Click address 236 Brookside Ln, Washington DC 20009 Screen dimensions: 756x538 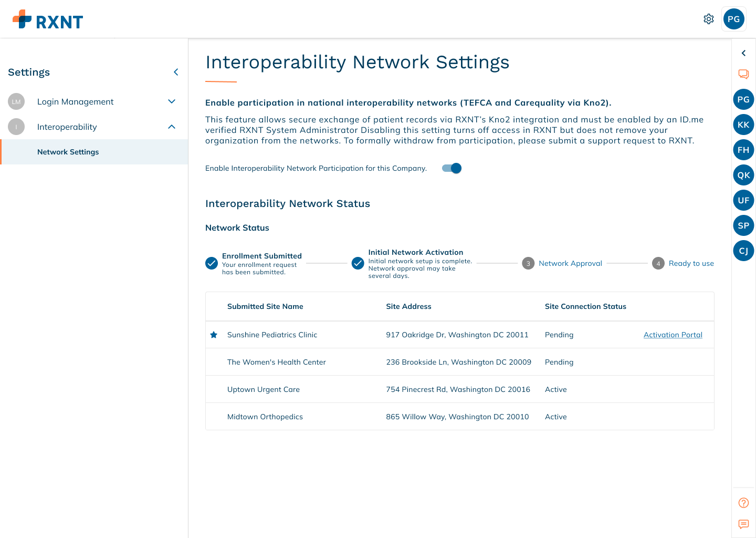click(x=459, y=362)
